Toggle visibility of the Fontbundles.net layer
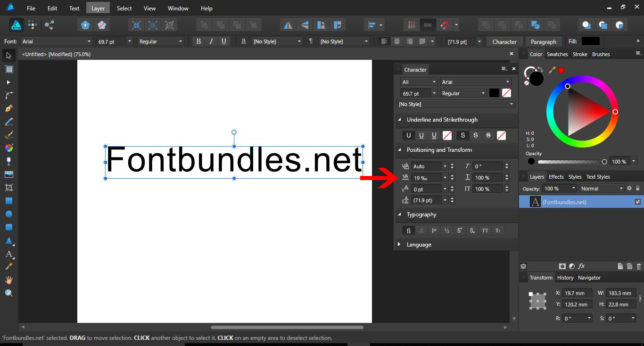 (638, 202)
